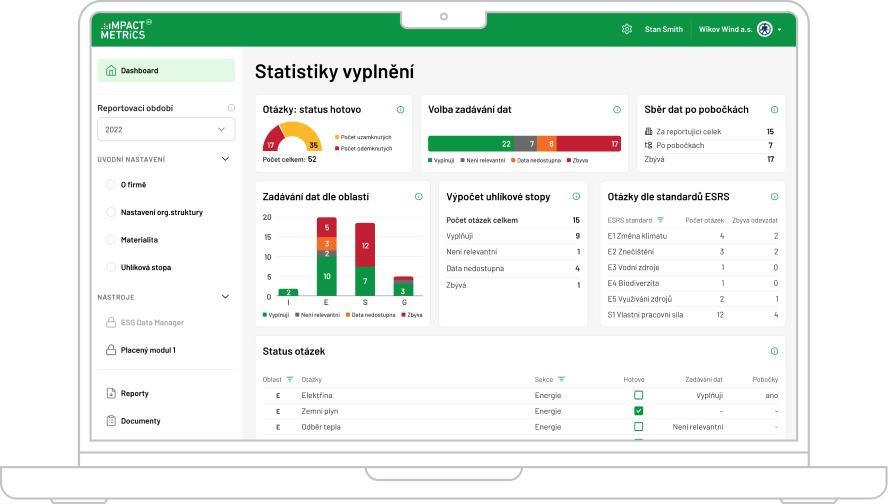Click the info icon beside Reportovací období
The image size is (888, 504).
coord(231,108)
